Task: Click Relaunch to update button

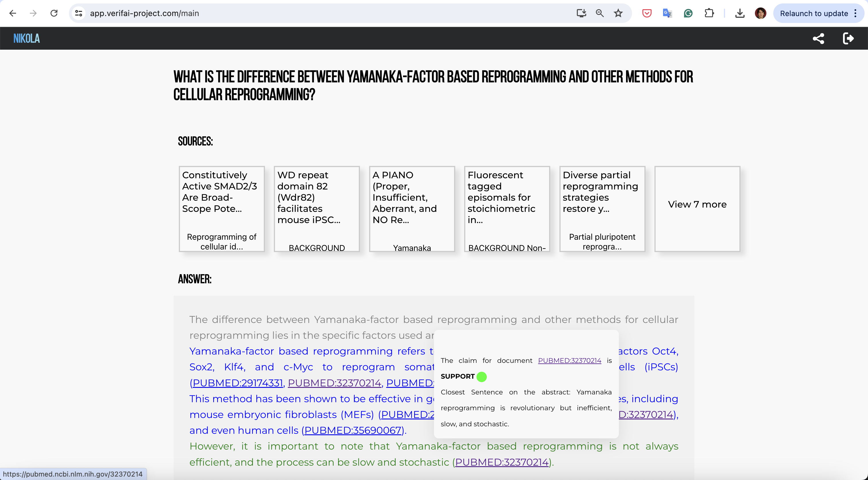Action: point(813,13)
